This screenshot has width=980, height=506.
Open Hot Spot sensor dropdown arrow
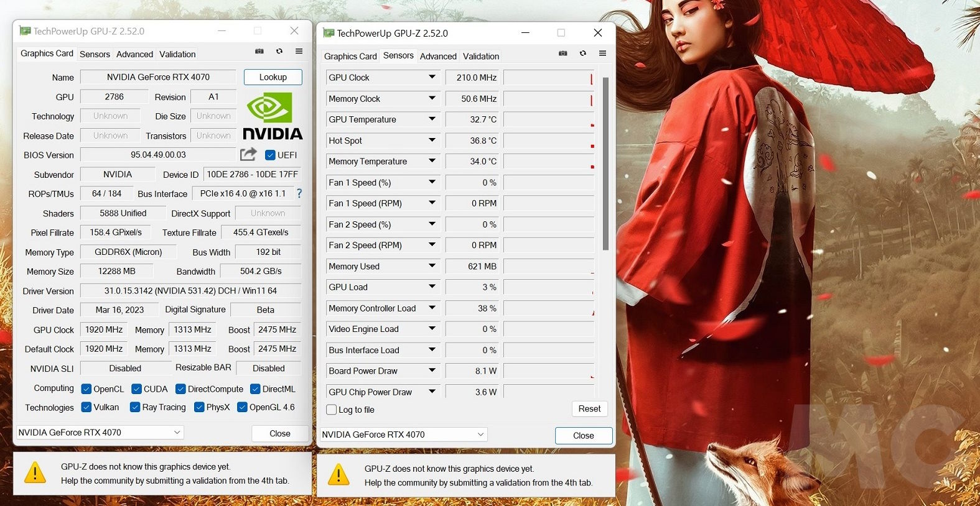tap(432, 140)
